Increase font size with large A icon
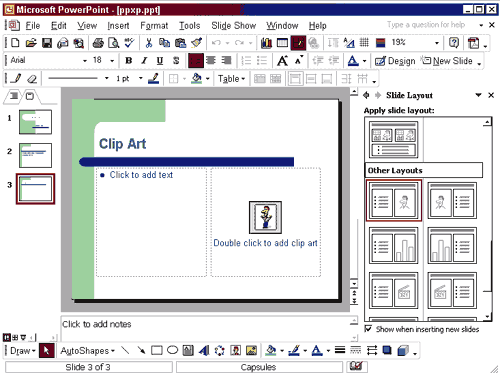The image size is (500, 375). click(x=283, y=61)
